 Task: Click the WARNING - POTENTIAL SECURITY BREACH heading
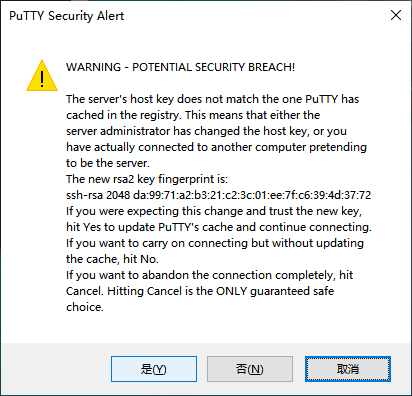click(x=180, y=67)
